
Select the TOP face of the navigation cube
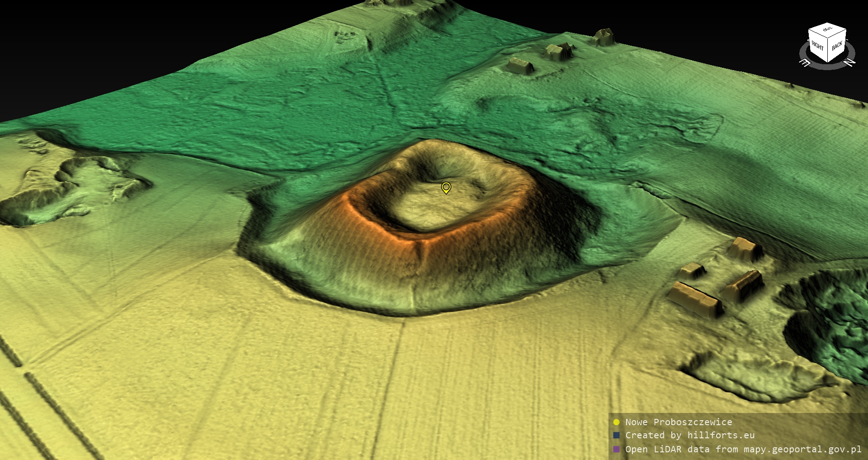827,30
